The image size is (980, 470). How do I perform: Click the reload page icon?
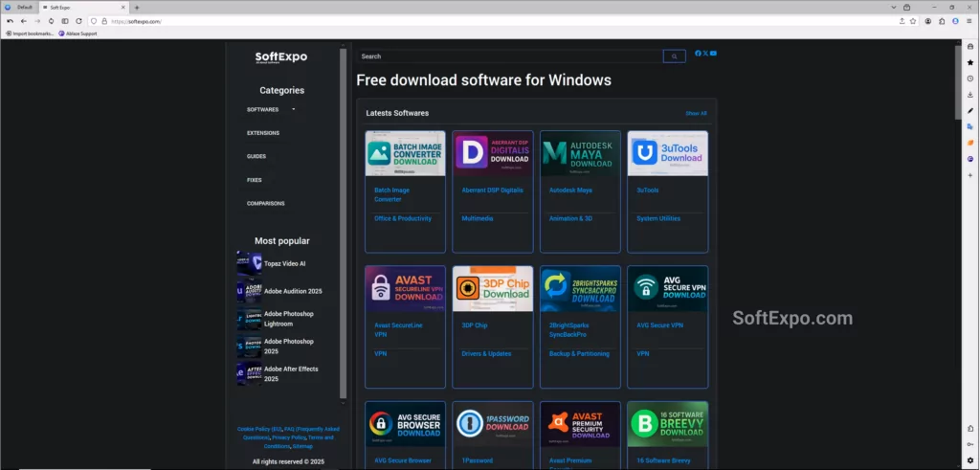tap(78, 21)
